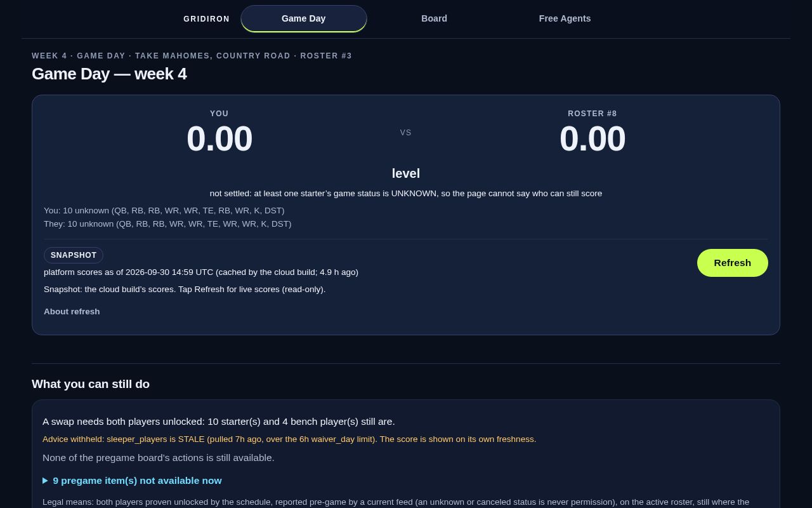Open the Game Day tab
Screen dimensions: 812x508
(304, 18)
